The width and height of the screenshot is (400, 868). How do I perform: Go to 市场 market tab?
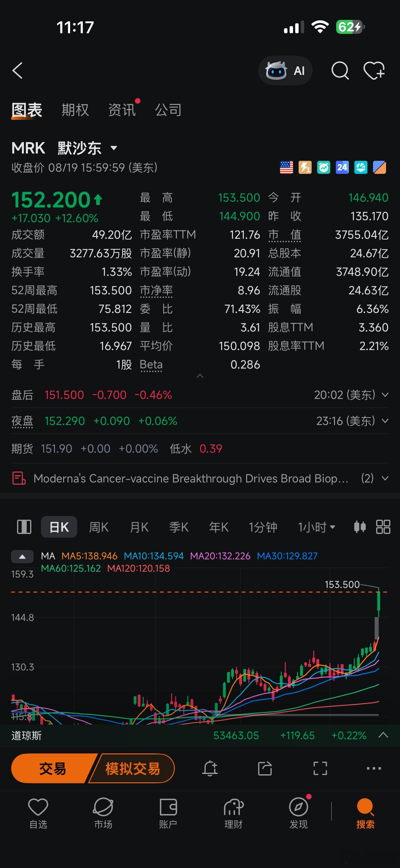point(103,813)
